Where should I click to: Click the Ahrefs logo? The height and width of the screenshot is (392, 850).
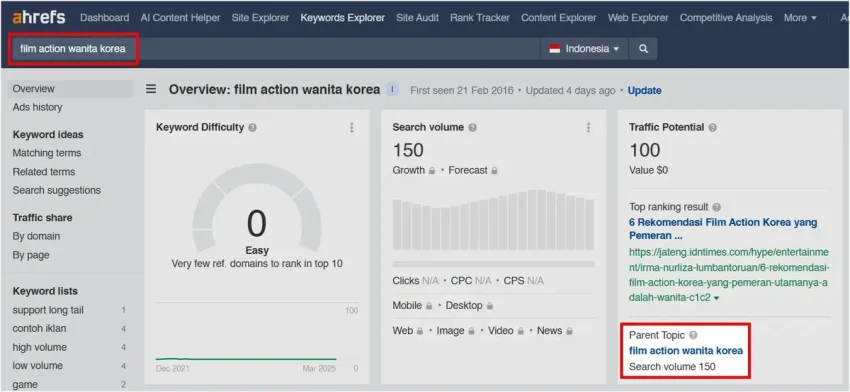(x=38, y=17)
